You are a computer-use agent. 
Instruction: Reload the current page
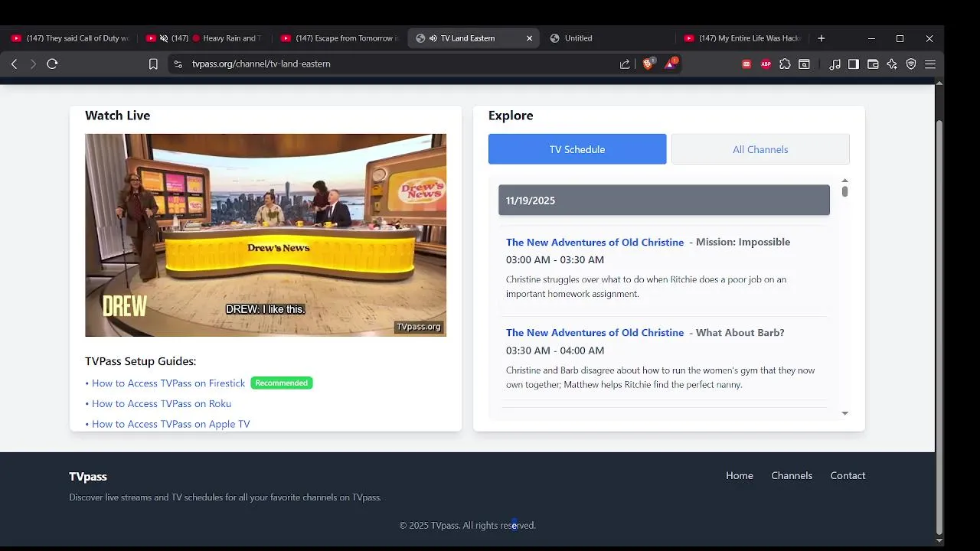click(52, 64)
